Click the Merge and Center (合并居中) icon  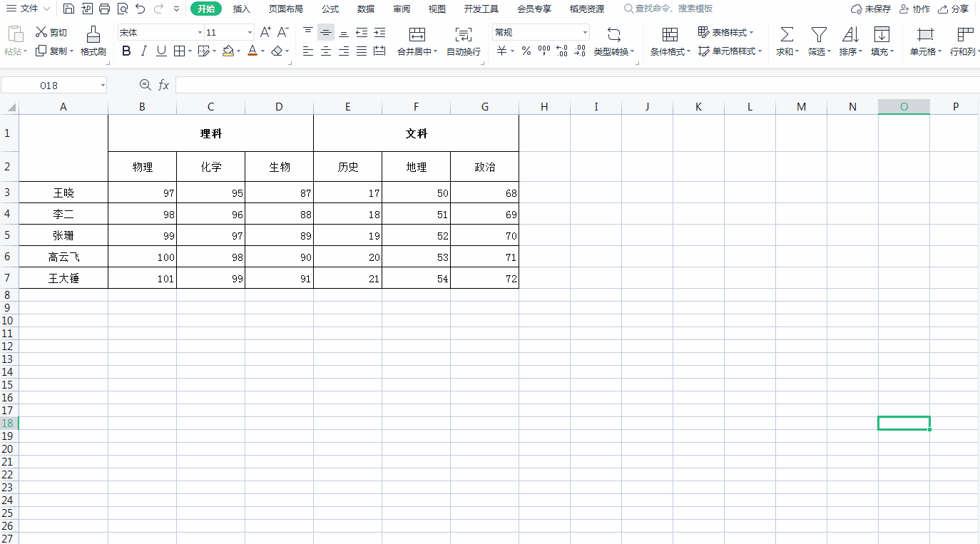(417, 34)
